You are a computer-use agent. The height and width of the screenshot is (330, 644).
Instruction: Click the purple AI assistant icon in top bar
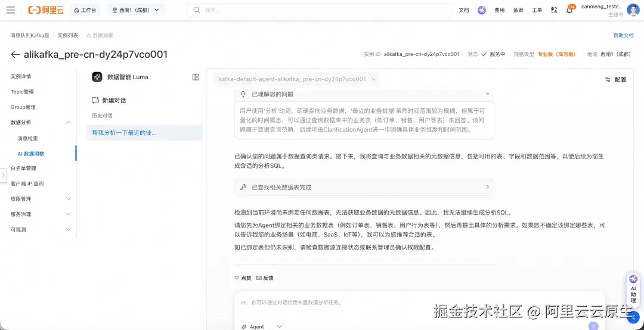click(x=482, y=10)
